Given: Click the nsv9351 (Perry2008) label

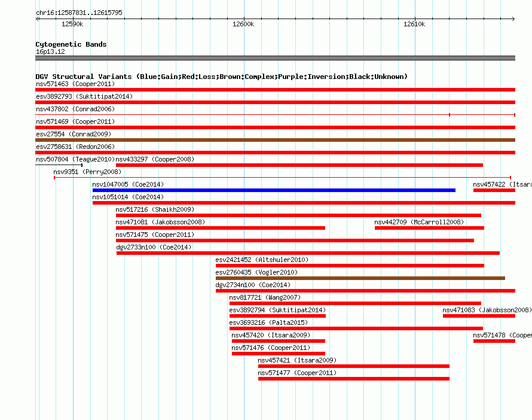Looking at the screenshot, I should coord(87,172).
